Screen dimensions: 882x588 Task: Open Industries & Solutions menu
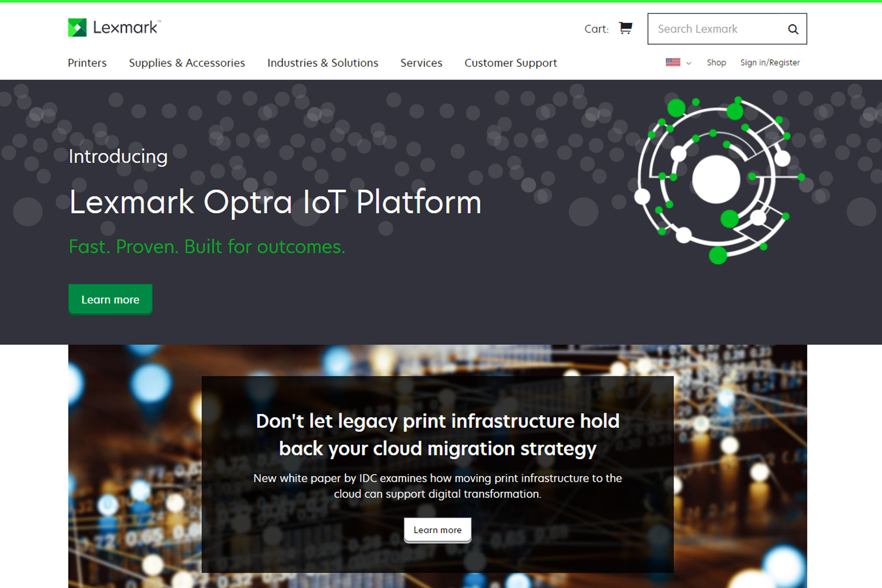click(323, 63)
